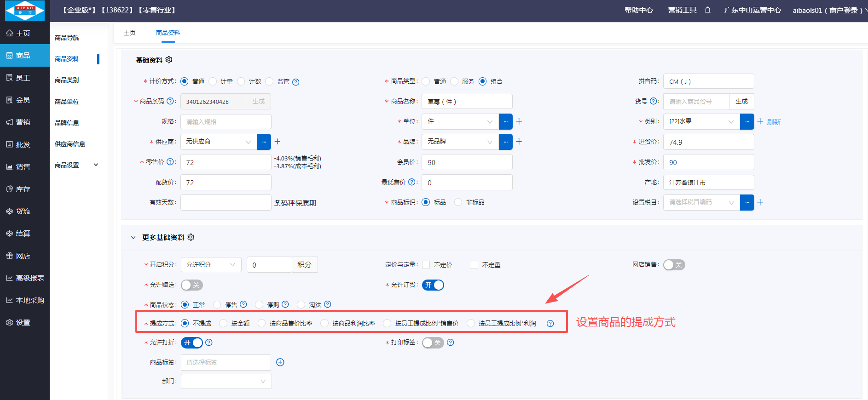Screen dimensions: 868x400
Task: Click the 规格 input field
Action: (x=226, y=122)
